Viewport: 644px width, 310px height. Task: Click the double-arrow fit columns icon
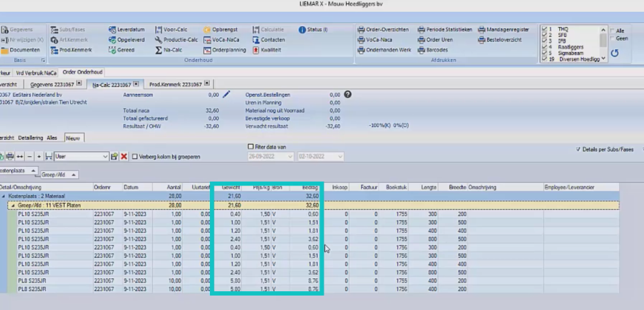[x=20, y=157]
